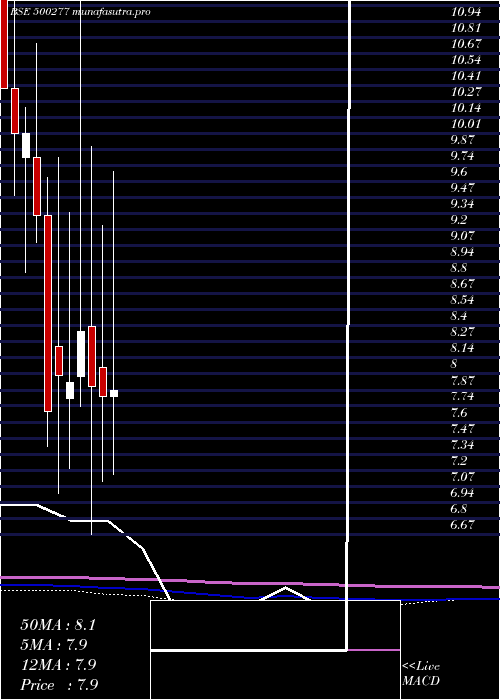Click the 9.74 price axis label
This screenshot has height=700, width=500.
(462, 156)
